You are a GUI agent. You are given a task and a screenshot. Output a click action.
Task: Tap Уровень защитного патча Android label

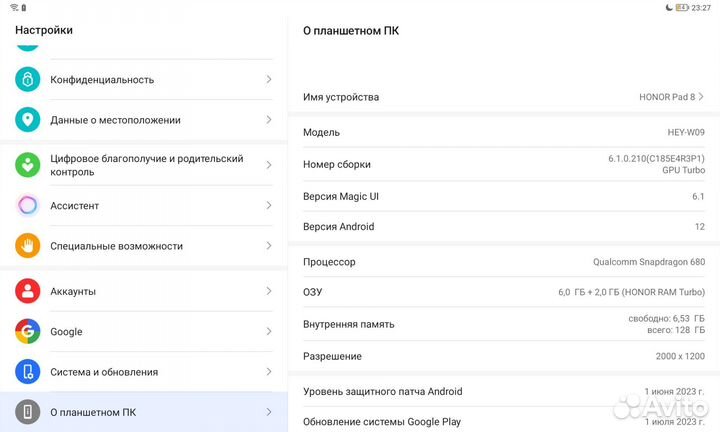(382, 392)
